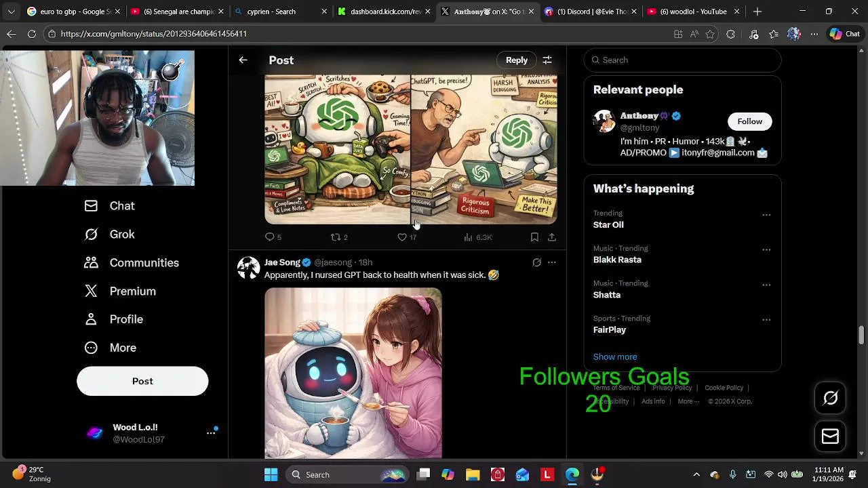Viewport: 868px width, 488px height.
Task: Open the Privacy Policy link
Action: click(x=672, y=388)
